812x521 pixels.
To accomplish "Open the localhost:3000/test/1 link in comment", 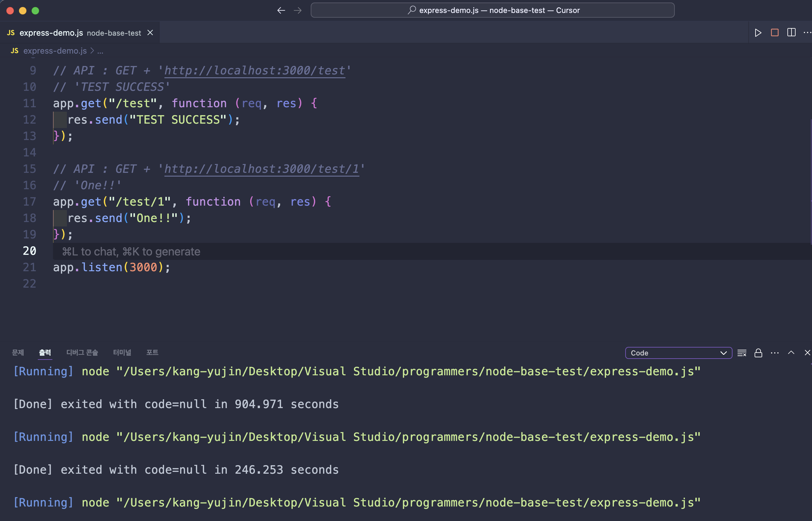I will pyautogui.click(x=261, y=169).
